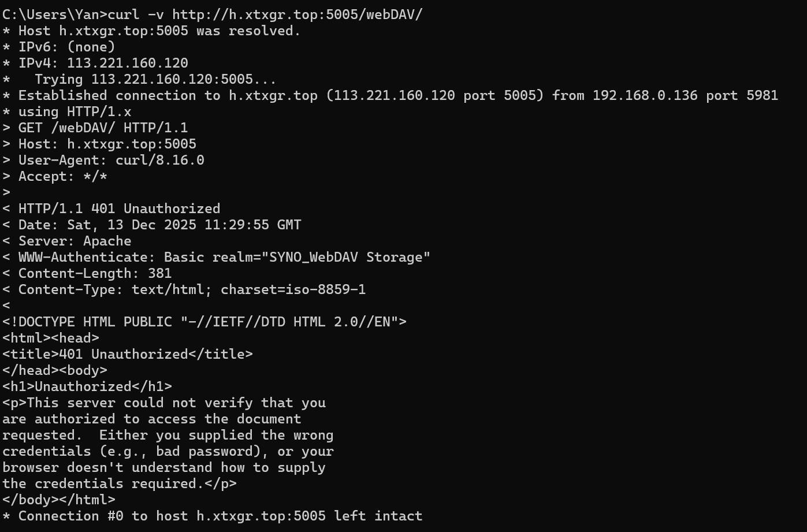Viewport: 807px width, 532px height.
Task: Click the "Content-Length: 381" header
Action: (95, 273)
